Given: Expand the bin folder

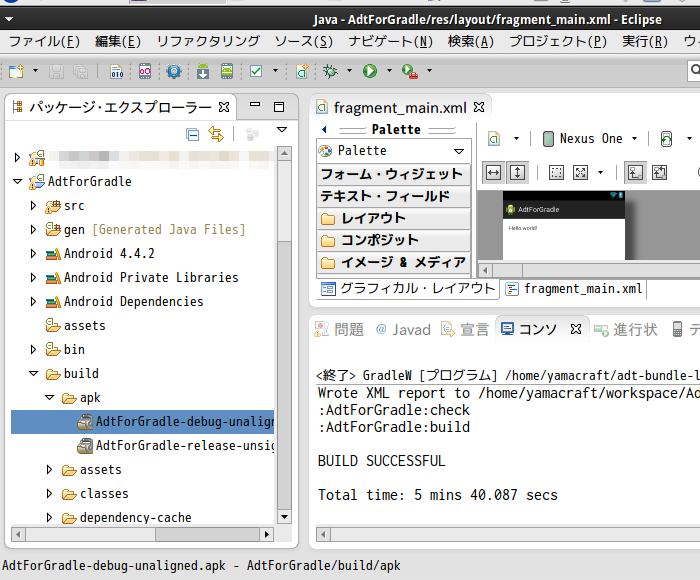Looking at the screenshot, I should pyautogui.click(x=33, y=350).
